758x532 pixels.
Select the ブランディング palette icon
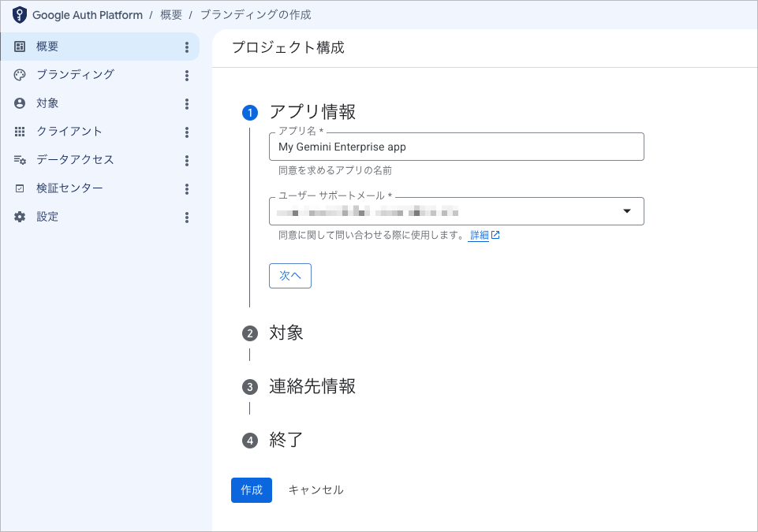(x=20, y=75)
